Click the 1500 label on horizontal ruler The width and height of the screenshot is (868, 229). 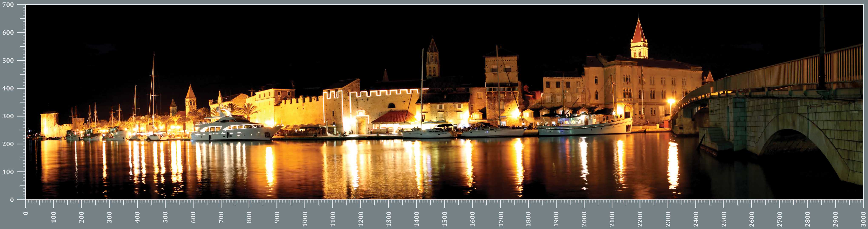coord(445,219)
